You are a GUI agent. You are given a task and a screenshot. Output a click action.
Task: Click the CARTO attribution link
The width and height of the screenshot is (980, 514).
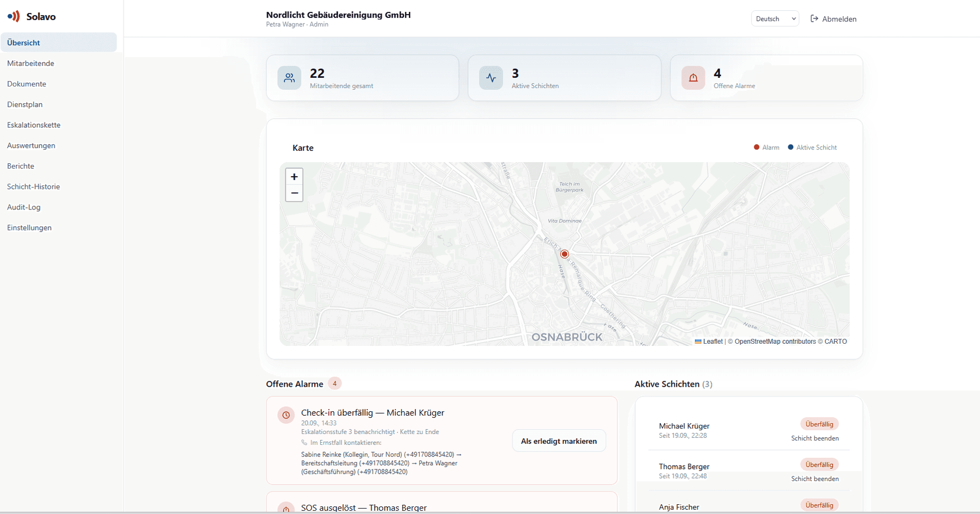836,342
